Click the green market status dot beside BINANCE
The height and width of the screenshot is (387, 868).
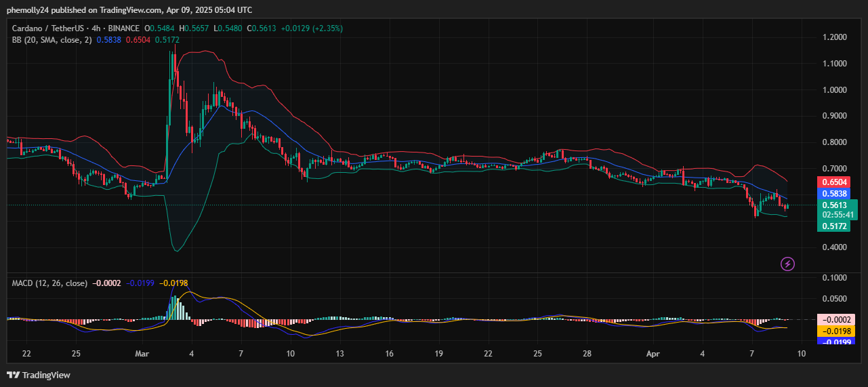click(x=141, y=28)
